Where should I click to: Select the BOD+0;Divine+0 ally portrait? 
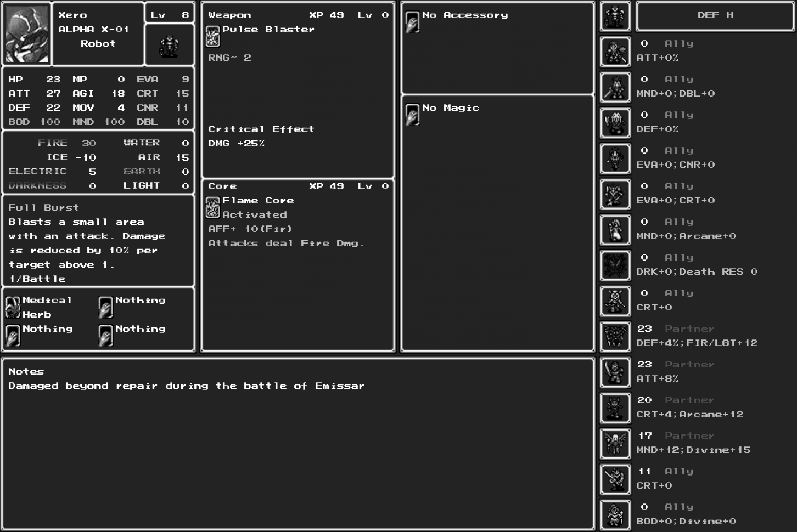pyautogui.click(x=615, y=516)
